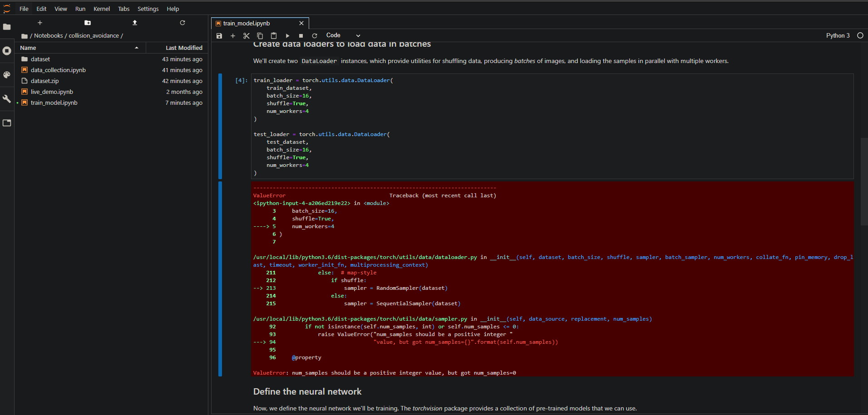Open the Settings menu
This screenshot has height=415, width=868.
(x=148, y=9)
